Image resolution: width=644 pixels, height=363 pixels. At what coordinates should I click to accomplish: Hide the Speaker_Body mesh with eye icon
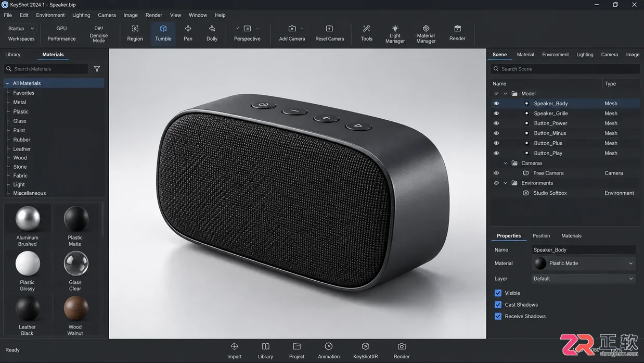pyautogui.click(x=496, y=104)
